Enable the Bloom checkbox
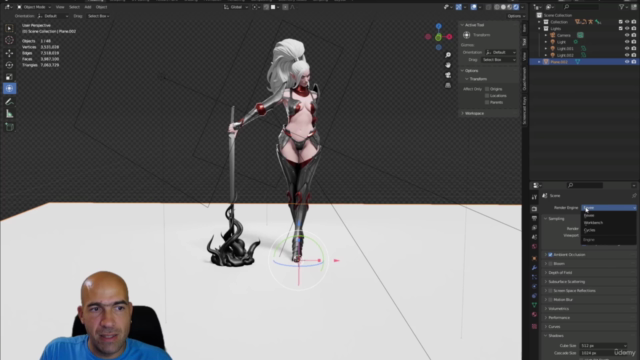640x360 pixels. tap(550, 264)
